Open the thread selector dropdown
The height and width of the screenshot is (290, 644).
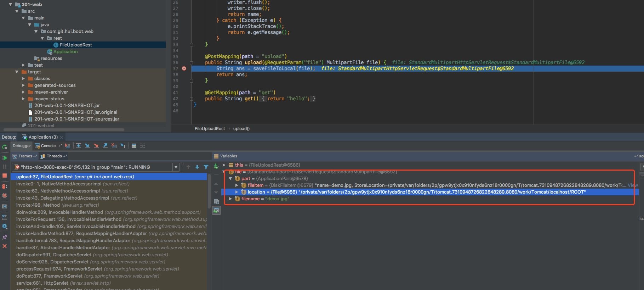[176, 167]
